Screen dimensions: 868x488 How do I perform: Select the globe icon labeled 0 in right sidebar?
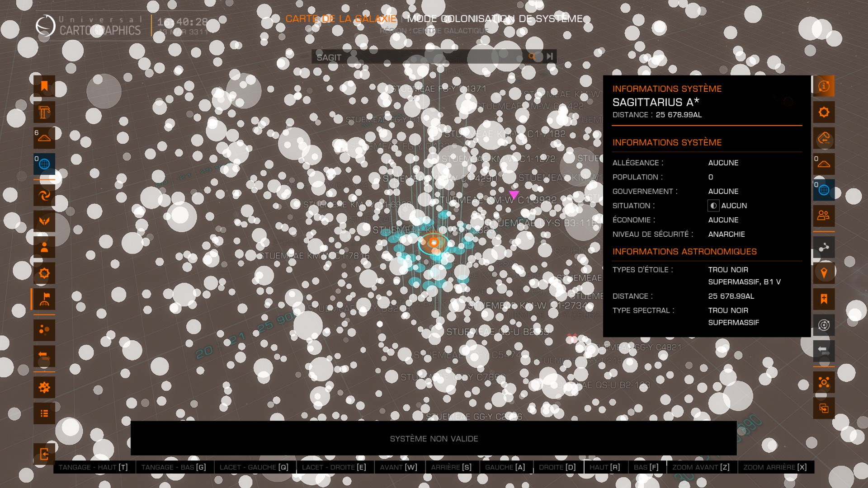(824, 190)
